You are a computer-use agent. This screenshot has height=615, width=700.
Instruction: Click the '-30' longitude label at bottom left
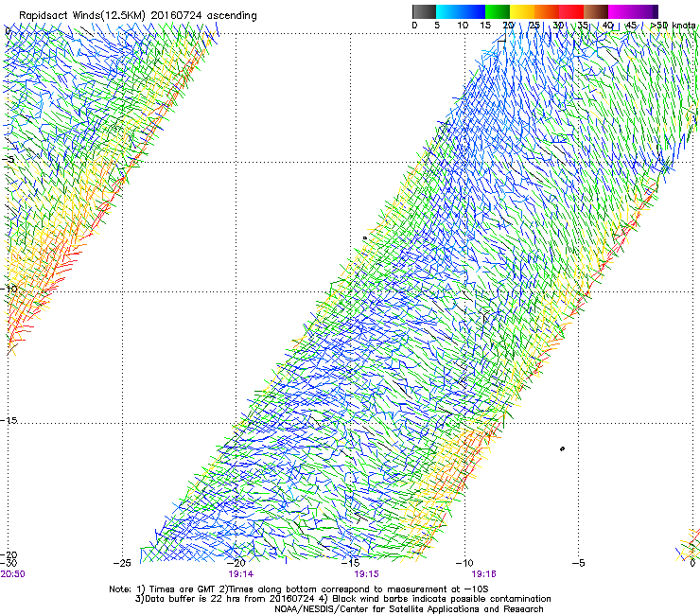click(x=9, y=563)
